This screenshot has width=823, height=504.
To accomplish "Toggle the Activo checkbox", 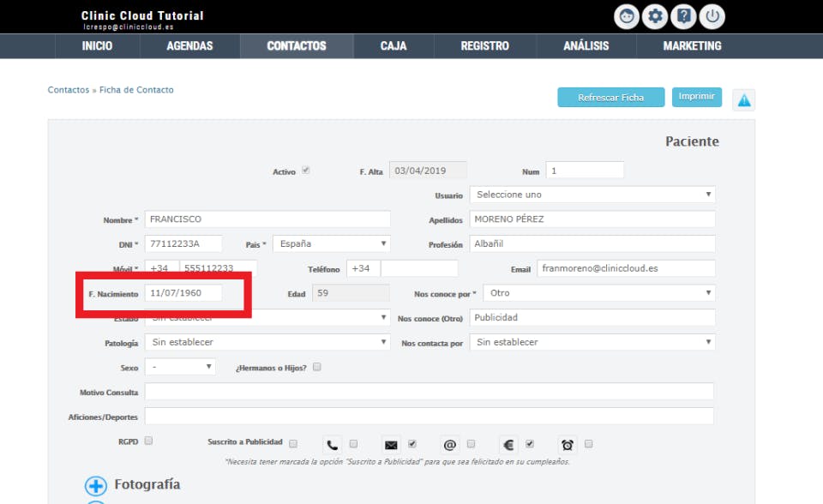I will pos(305,170).
